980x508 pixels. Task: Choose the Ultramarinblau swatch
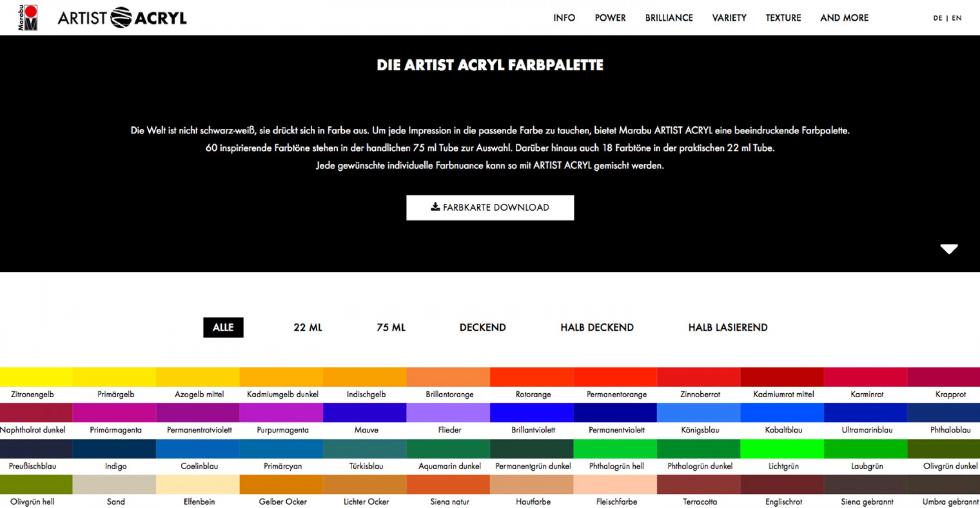(x=865, y=413)
